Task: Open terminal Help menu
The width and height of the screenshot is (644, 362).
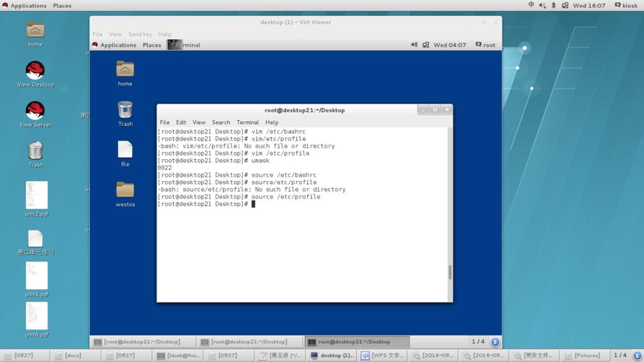Action: click(272, 122)
